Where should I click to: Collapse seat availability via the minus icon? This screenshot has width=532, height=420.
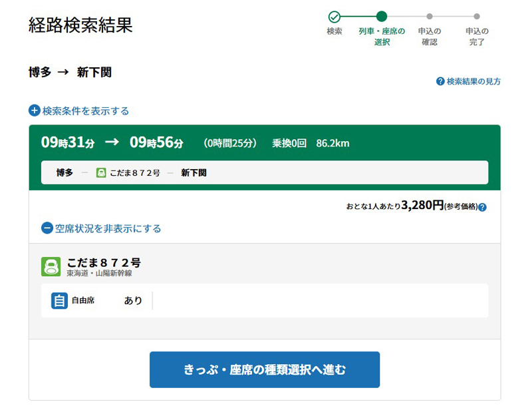tap(47, 228)
